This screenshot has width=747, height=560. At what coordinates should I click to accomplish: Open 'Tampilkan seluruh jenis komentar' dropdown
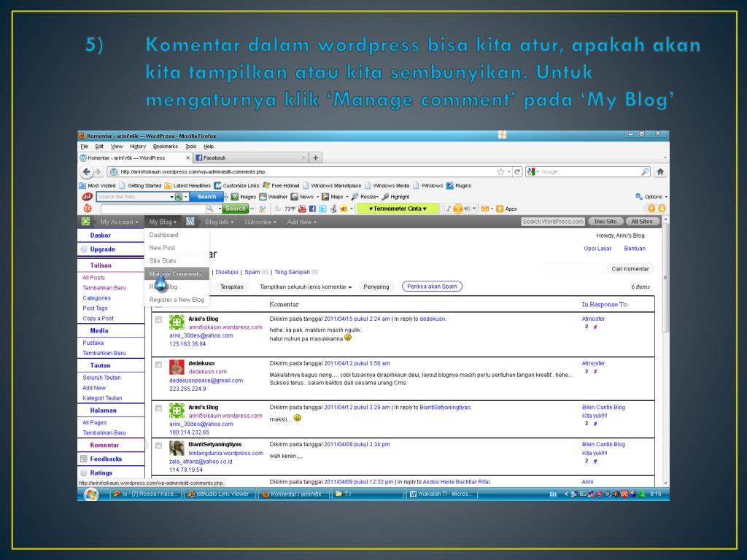coord(306,287)
